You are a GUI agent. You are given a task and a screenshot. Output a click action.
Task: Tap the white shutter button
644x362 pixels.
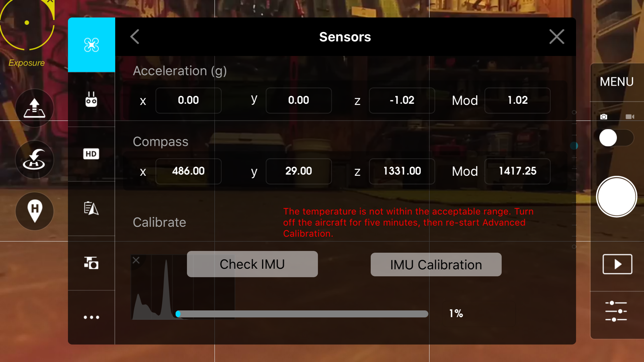(616, 197)
